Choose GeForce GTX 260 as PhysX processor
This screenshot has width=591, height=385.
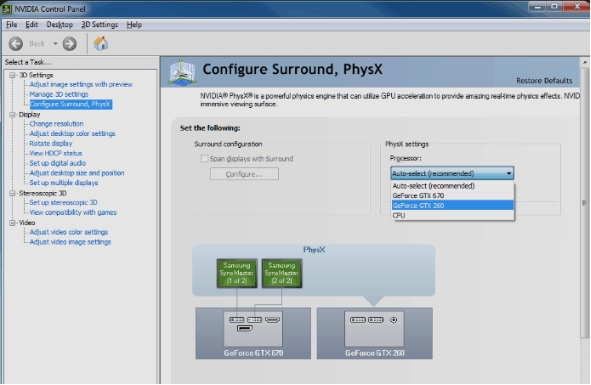pos(452,206)
